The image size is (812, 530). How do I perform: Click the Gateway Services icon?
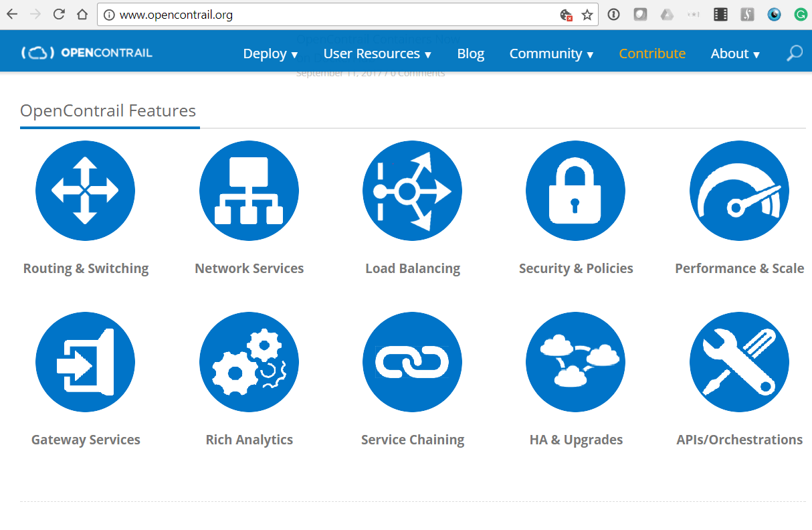[x=85, y=362]
